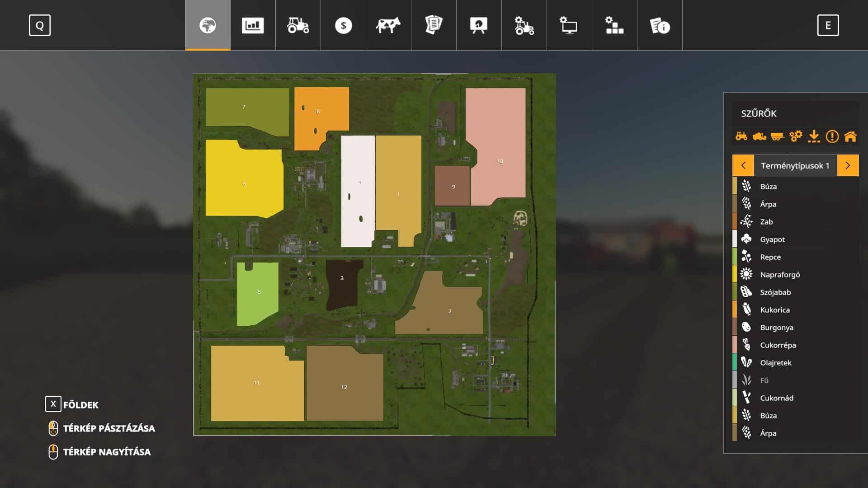Viewport: 868px width, 488px height.
Task: Go to next crop types page arrow
Action: (848, 165)
